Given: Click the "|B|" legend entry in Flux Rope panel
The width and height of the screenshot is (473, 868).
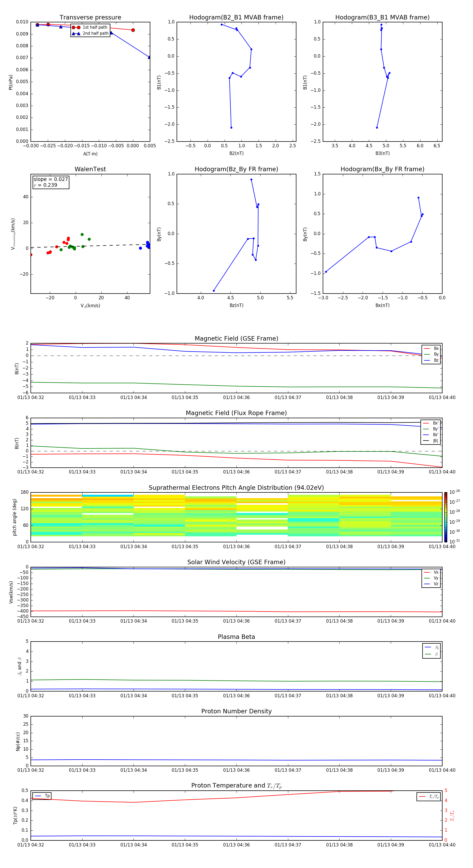Looking at the screenshot, I should [x=431, y=441].
